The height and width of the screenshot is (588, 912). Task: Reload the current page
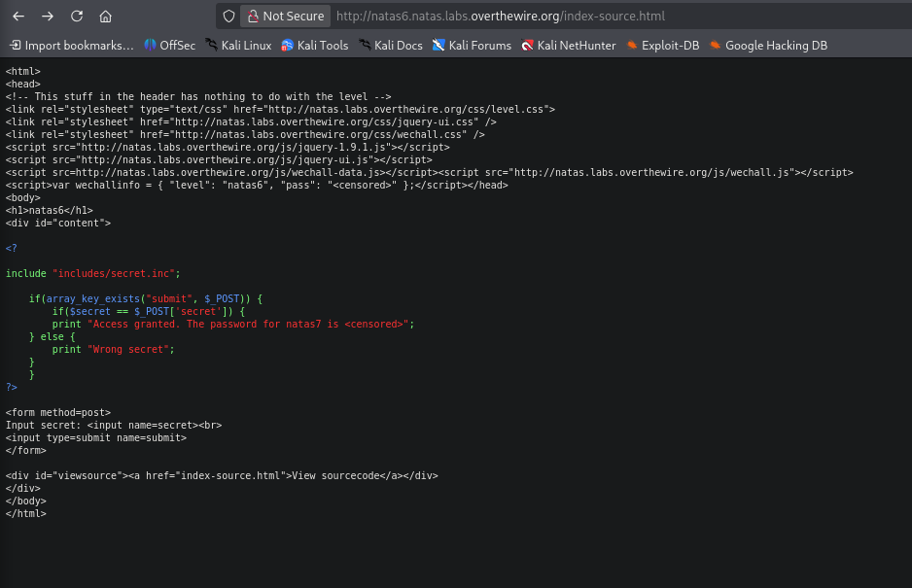click(x=77, y=17)
